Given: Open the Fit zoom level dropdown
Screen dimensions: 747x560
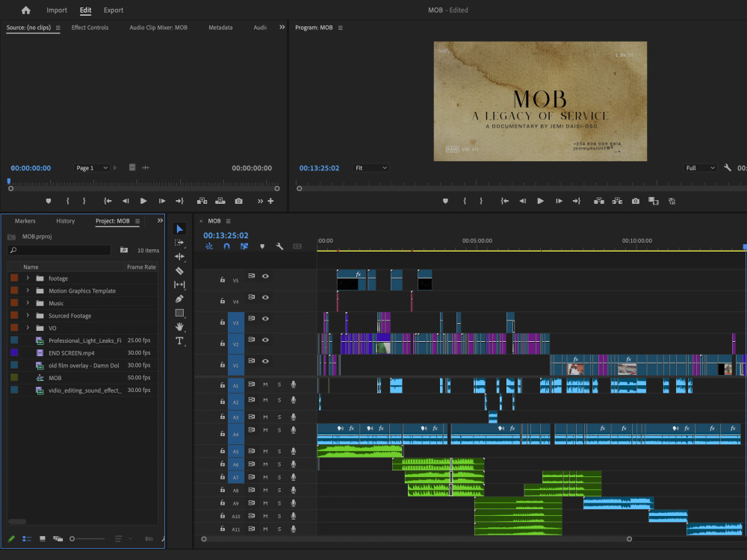Looking at the screenshot, I should click(371, 168).
